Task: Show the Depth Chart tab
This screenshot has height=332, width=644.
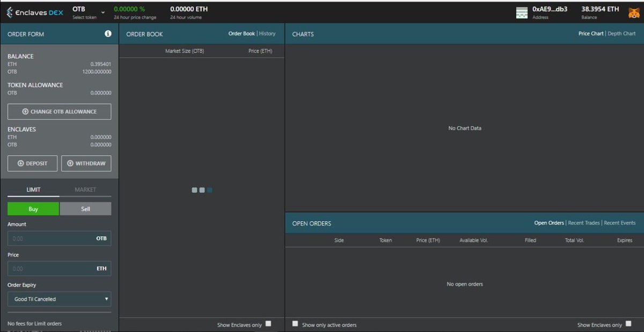Action: pyautogui.click(x=621, y=33)
